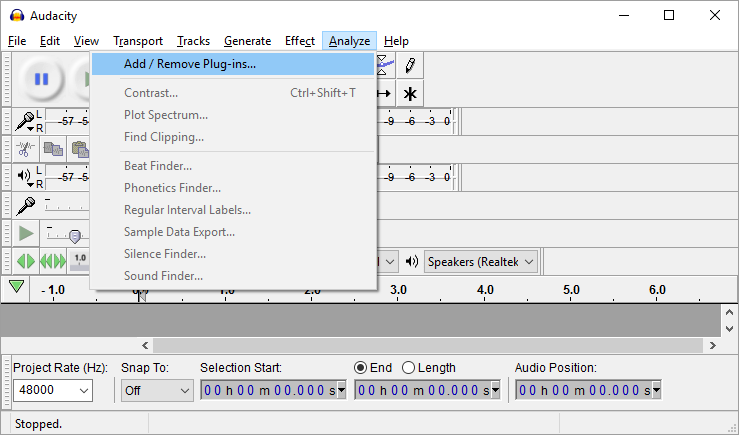Click the horizontal scrollbar left arrow
The image size is (739, 435).
point(145,345)
